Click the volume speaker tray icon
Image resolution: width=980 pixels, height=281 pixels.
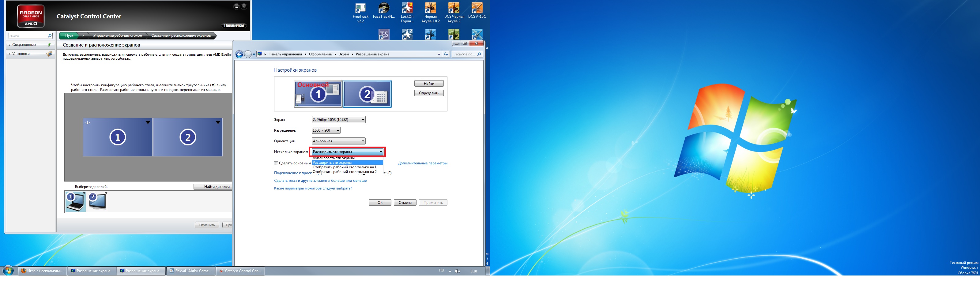[457, 271]
